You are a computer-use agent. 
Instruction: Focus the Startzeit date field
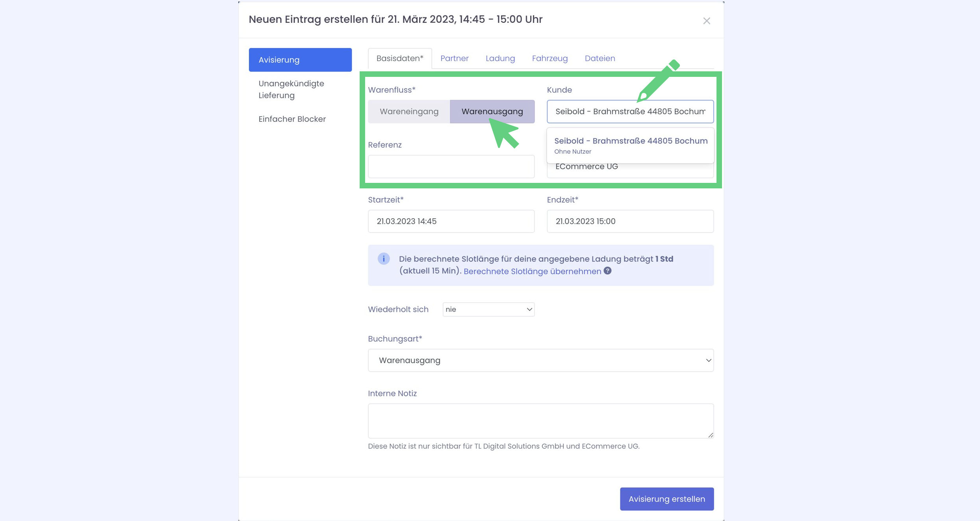(x=451, y=221)
